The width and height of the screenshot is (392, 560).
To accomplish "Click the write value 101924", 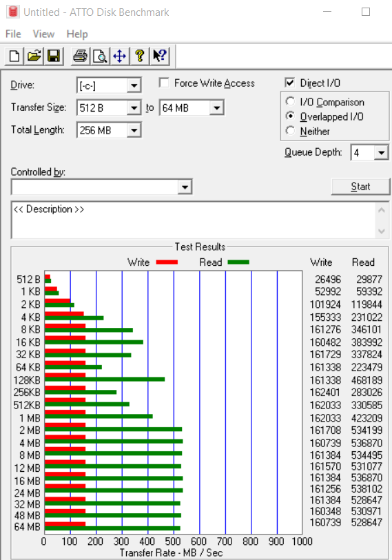I will click(x=326, y=304).
